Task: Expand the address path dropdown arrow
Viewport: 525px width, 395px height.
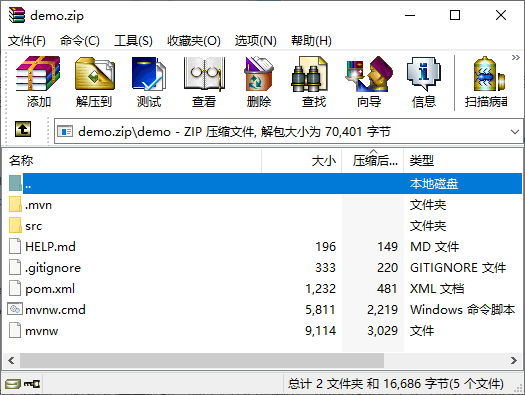Action: click(x=515, y=132)
